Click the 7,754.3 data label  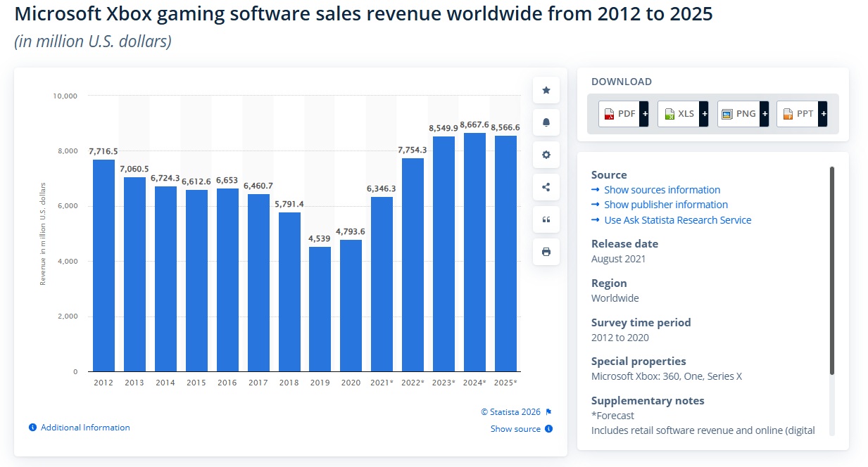click(413, 150)
